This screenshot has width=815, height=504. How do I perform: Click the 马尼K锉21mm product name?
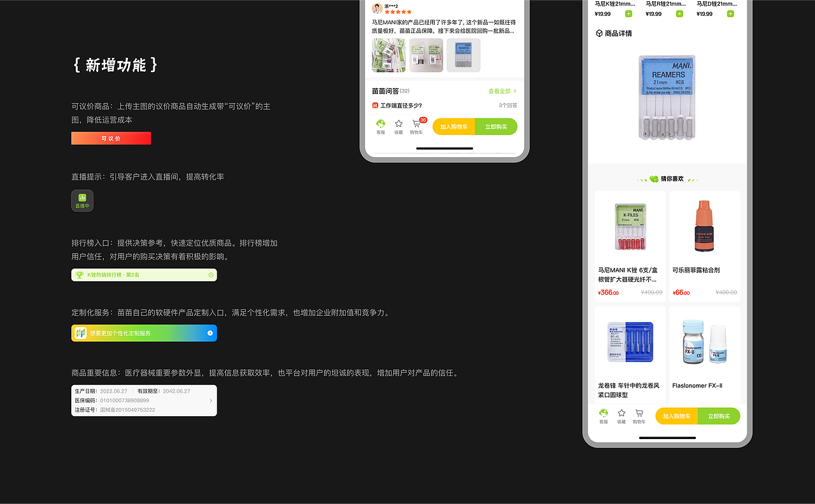tap(615, 4)
